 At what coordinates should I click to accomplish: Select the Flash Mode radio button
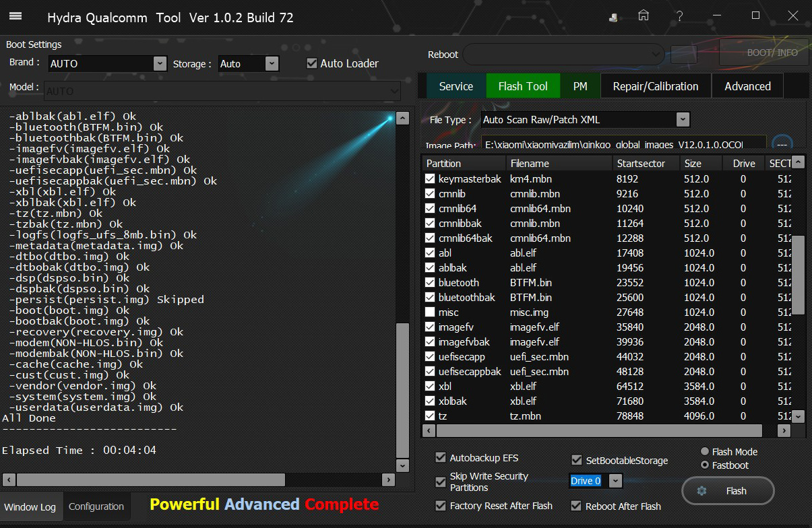pyautogui.click(x=705, y=452)
